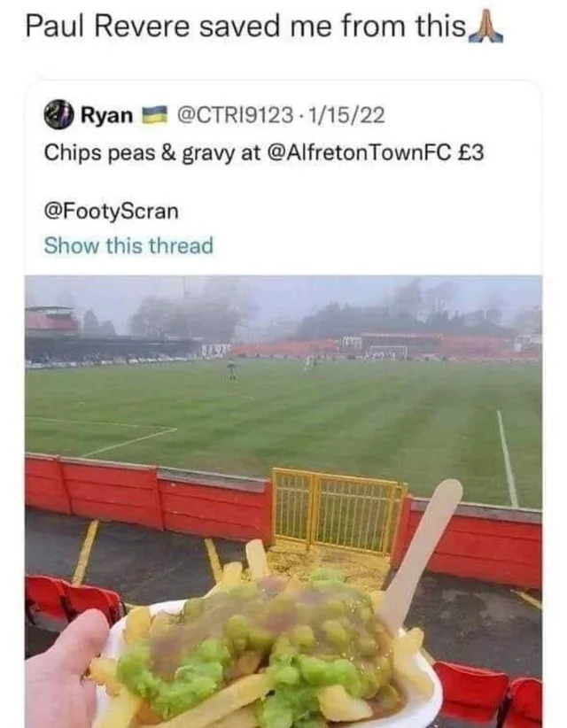Click the player standing on the pitch
567x728 pixels.
click(232, 370)
